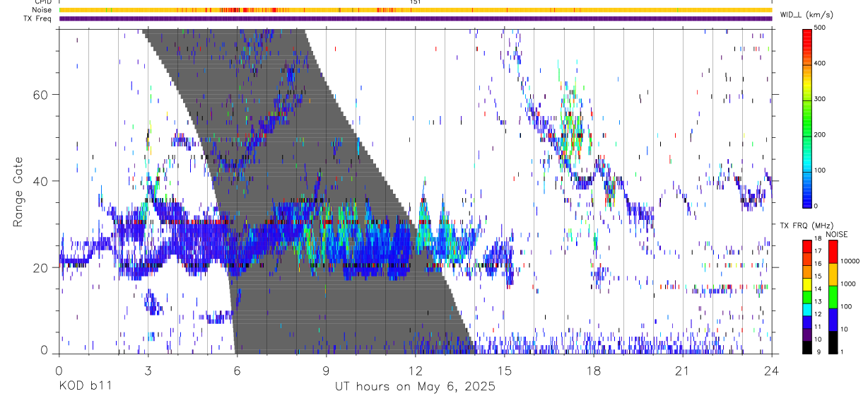Viewport: 868px width, 401px height.
Task: Click the 151 CPID value at top
Action: coord(416,2)
